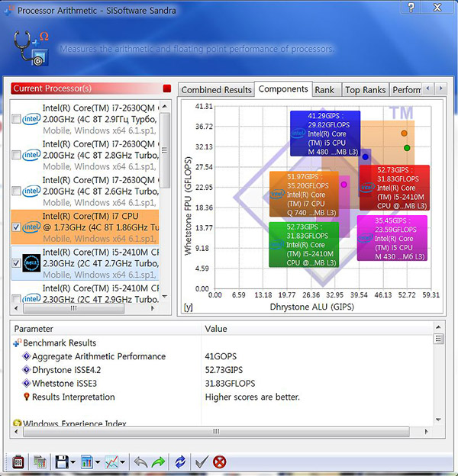The image size is (458, 476).
Task: Open the options toolbar icon
Action: [18, 462]
